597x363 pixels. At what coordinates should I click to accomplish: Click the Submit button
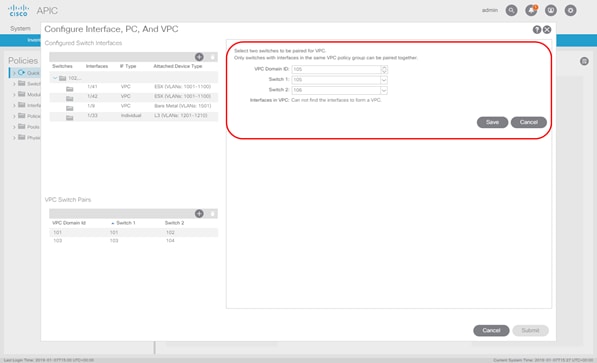530,331
